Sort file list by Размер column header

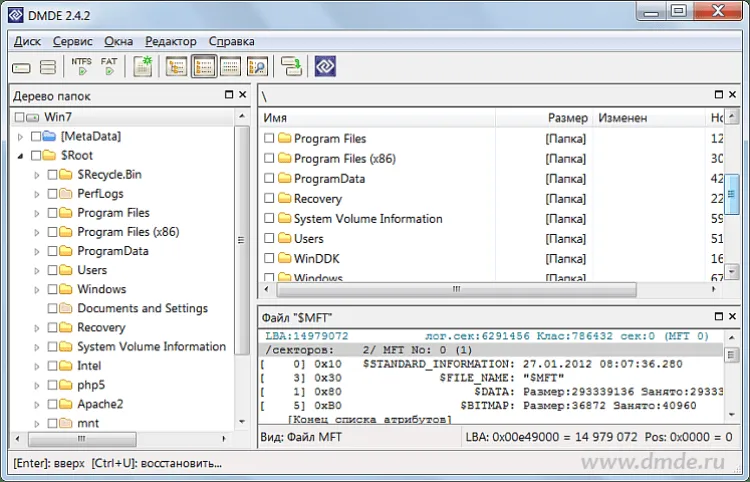(x=567, y=118)
